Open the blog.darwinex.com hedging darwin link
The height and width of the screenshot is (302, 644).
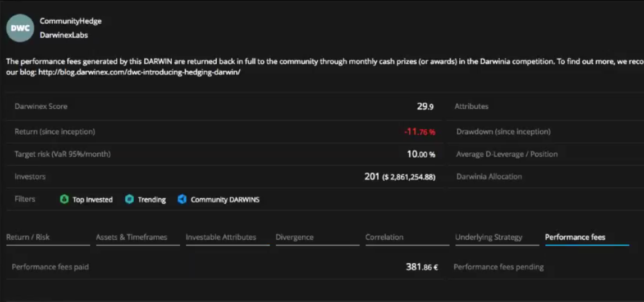(x=139, y=72)
